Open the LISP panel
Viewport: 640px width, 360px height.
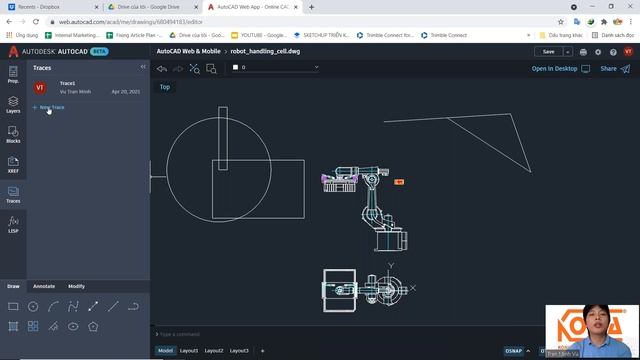[13, 224]
